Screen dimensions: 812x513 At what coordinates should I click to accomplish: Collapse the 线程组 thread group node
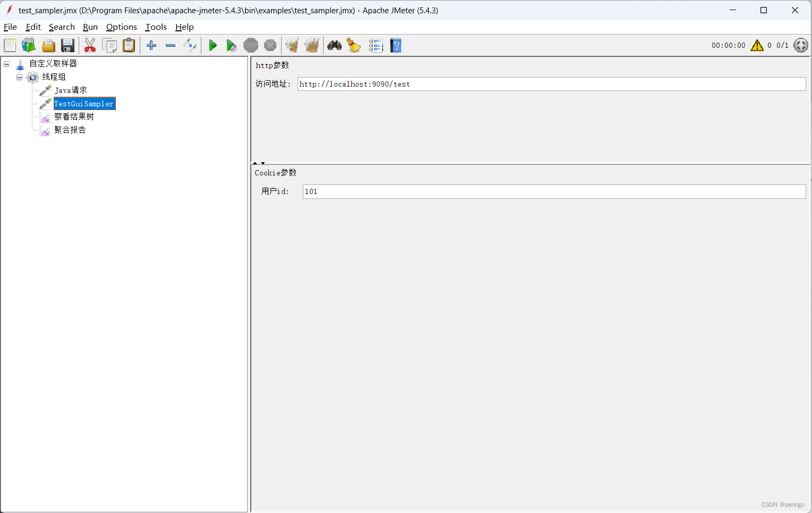(20, 77)
